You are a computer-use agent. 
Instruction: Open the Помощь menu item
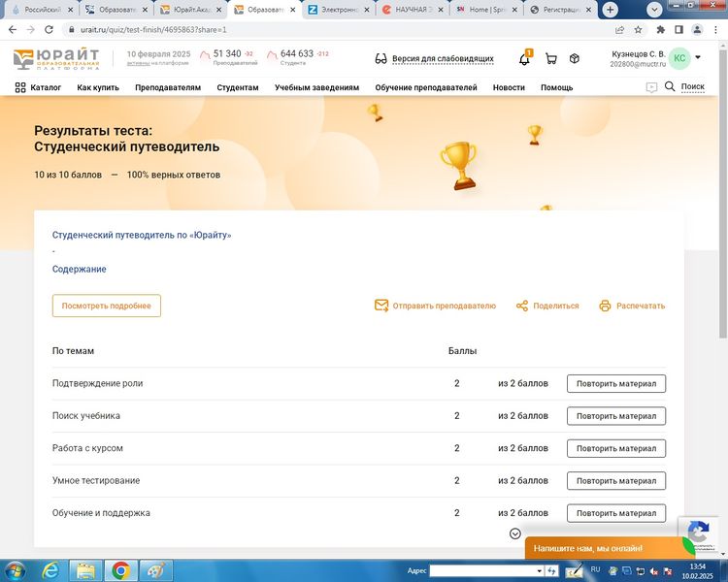click(x=557, y=87)
